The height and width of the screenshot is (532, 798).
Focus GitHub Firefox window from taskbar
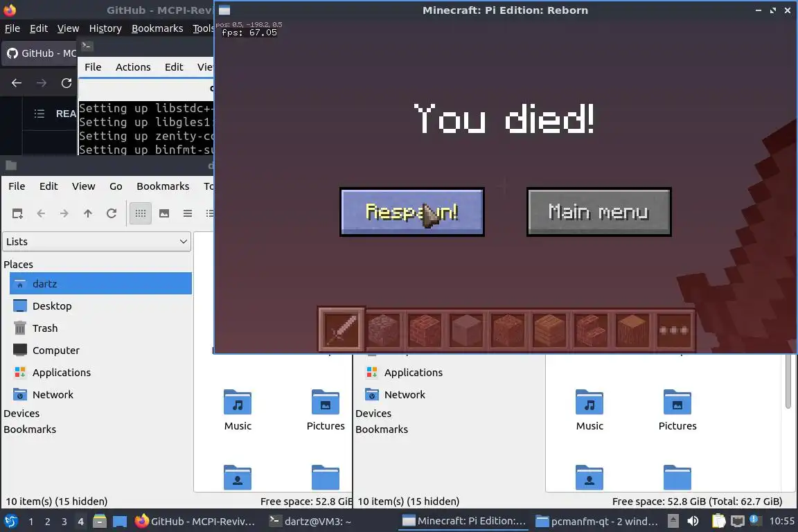195,522
